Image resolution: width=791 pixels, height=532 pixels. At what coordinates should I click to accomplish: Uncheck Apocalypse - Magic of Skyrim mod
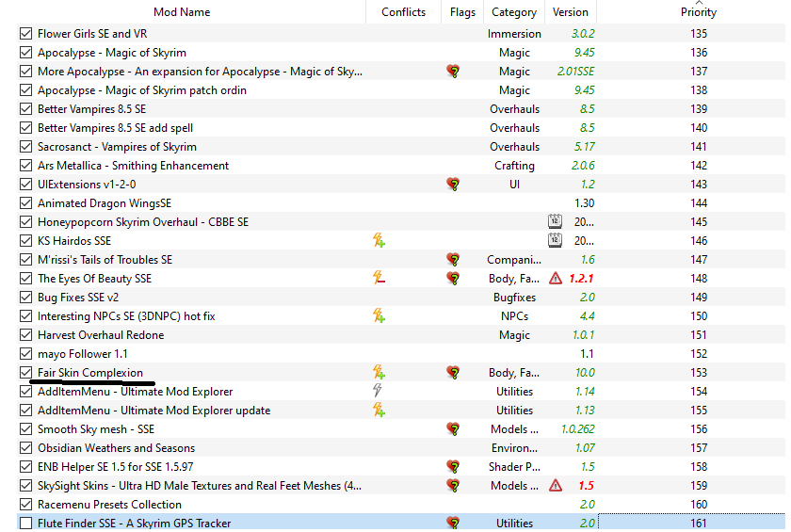coord(25,53)
